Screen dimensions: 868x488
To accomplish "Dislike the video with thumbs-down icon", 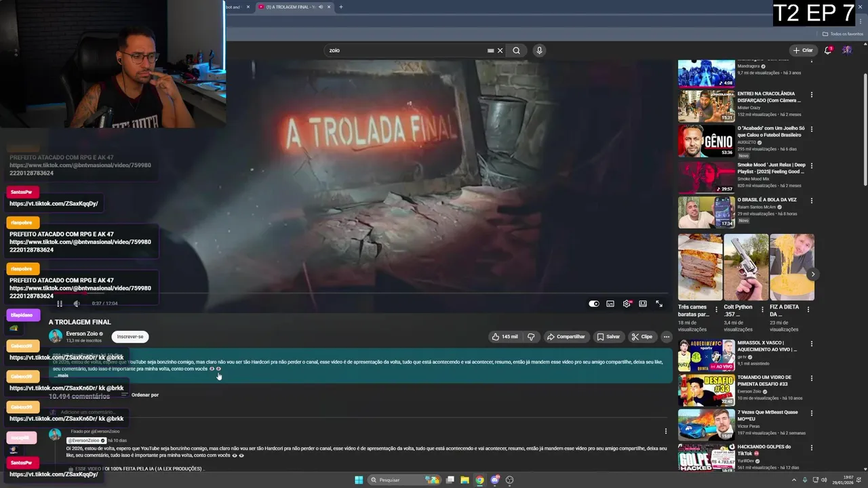I will (x=531, y=337).
